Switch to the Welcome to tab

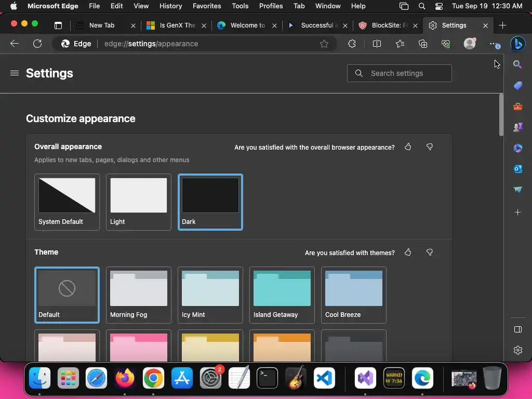(x=248, y=25)
